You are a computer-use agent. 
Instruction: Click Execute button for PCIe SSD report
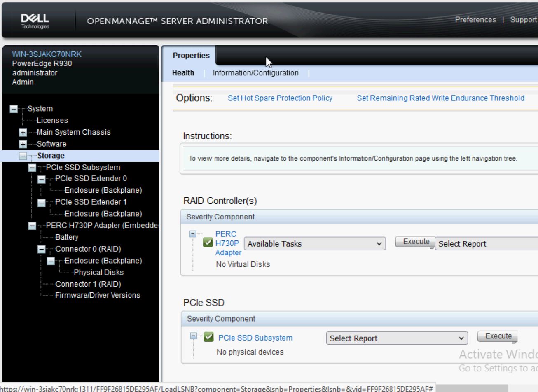498,336
